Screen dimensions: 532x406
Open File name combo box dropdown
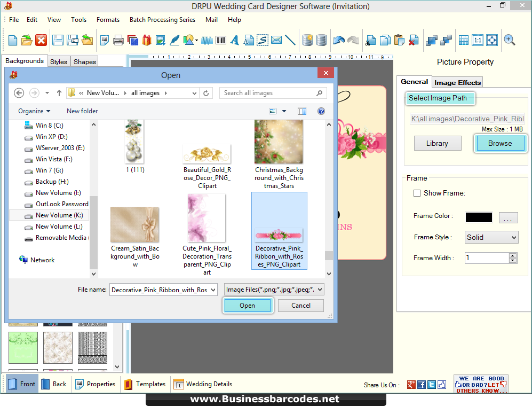point(213,290)
